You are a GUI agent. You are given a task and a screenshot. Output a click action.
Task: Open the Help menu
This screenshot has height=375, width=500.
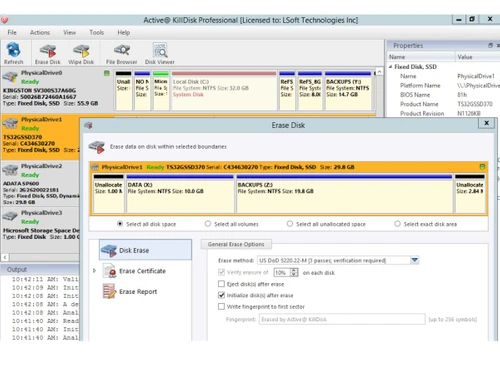point(123,32)
